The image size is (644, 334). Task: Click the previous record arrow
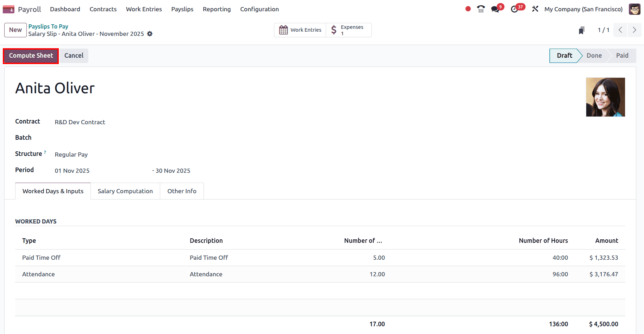click(620, 30)
